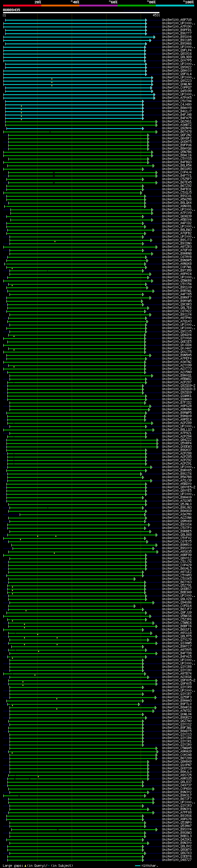This screenshot has height=868, width=197.
Task: Select the UniRef100_A9RAU9 hit label
Action: pos(177,751)
